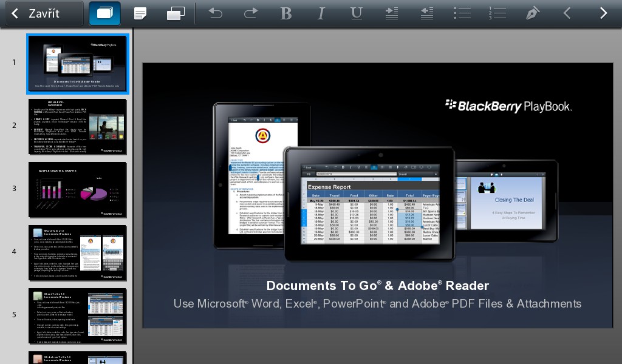The image size is (622, 364).
Task: Select slide 3 Sample Charts thumbnail
Action: [78, 190]
